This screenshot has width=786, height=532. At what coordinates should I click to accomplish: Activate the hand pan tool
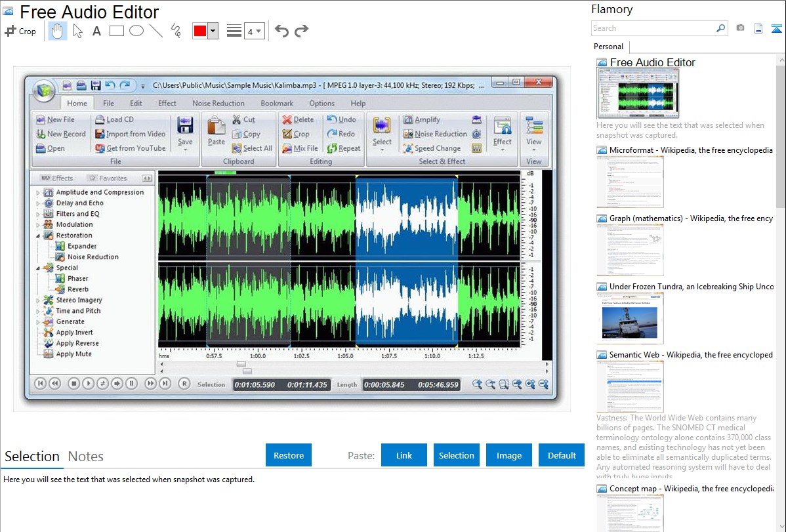click(58, 31)
